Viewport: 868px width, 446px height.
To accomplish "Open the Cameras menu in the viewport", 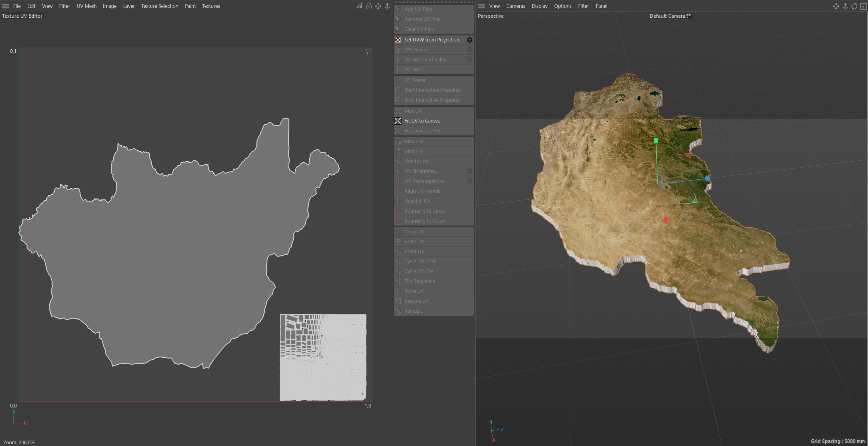I will point(515,6).
